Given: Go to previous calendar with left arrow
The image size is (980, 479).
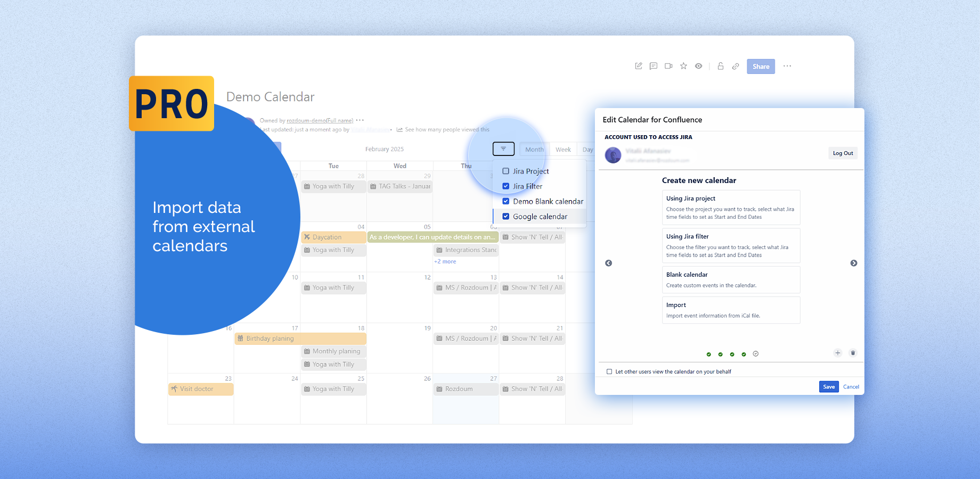Looking at the screenshot, I should coord(609,263).
